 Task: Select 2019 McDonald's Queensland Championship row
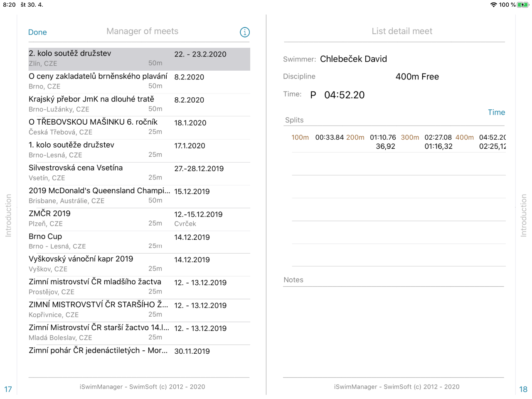139,195
